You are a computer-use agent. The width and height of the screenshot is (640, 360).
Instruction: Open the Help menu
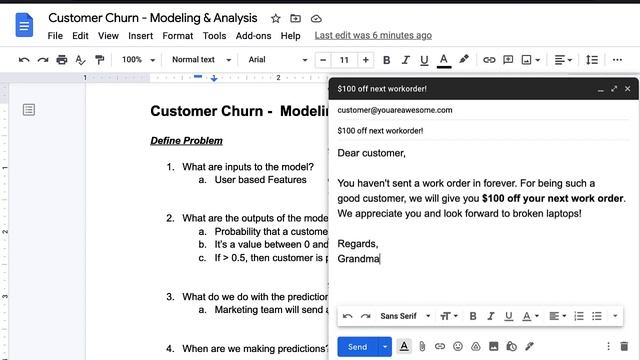tap(290, 36)
